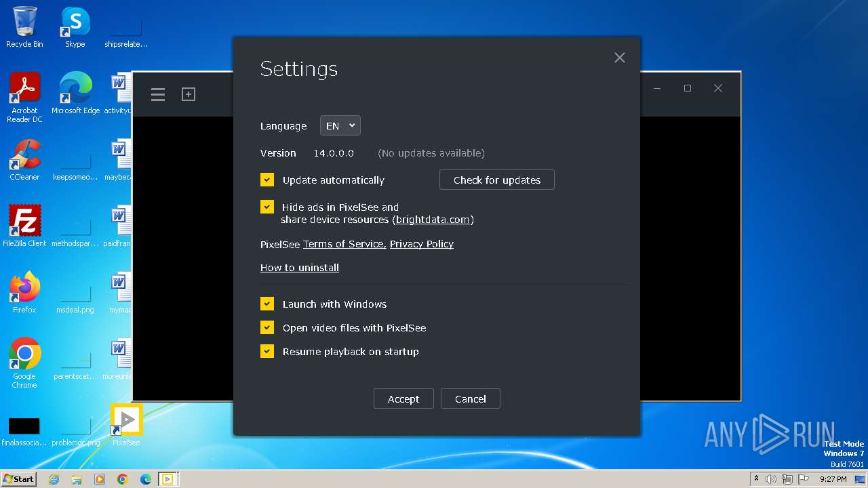868x488 pixels.
Task: Click the volume speaker tray icon
Action: [x=771, y=479]
